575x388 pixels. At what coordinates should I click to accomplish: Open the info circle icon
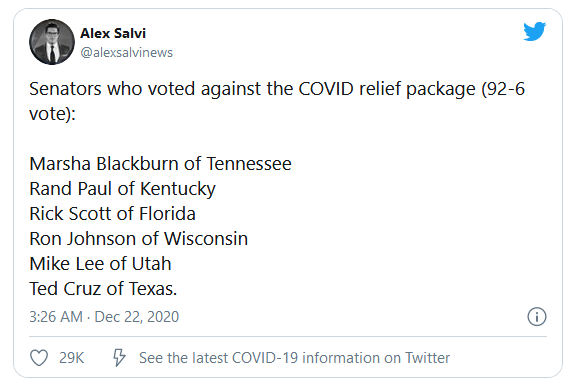(537, 316)
